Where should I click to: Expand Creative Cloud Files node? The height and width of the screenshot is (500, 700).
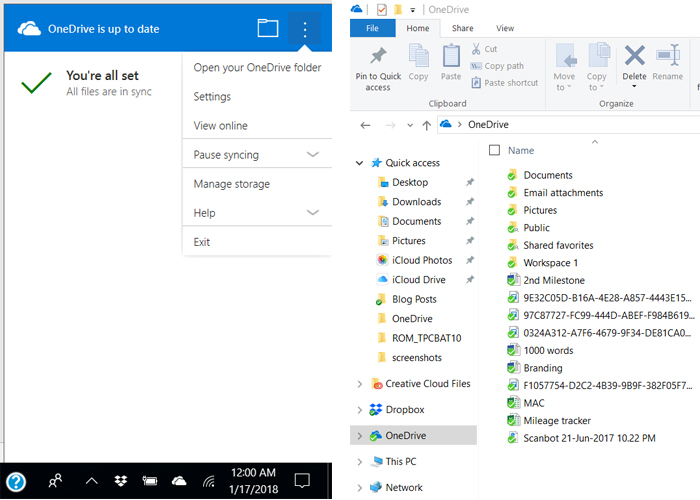(359, 384)
